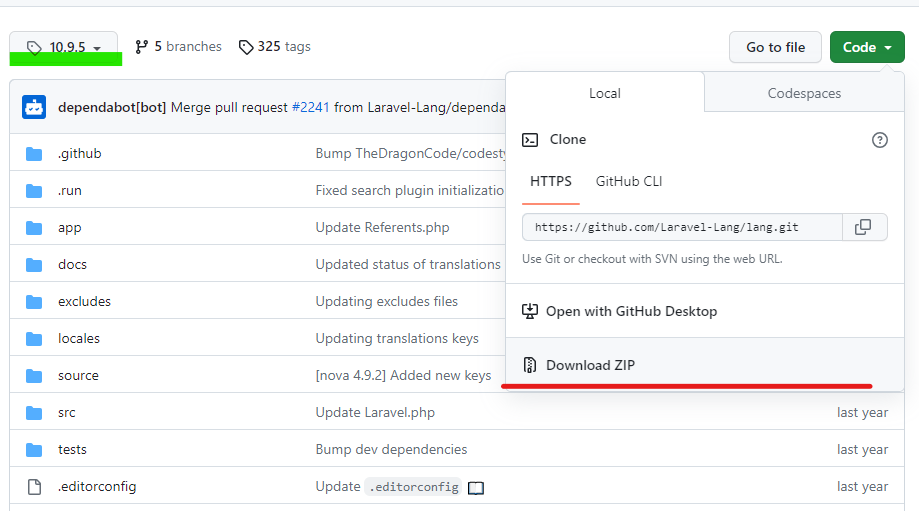Open the excludes folder
Image resolution: width=919 pixels, height=511 pixels.
(84, 301)
